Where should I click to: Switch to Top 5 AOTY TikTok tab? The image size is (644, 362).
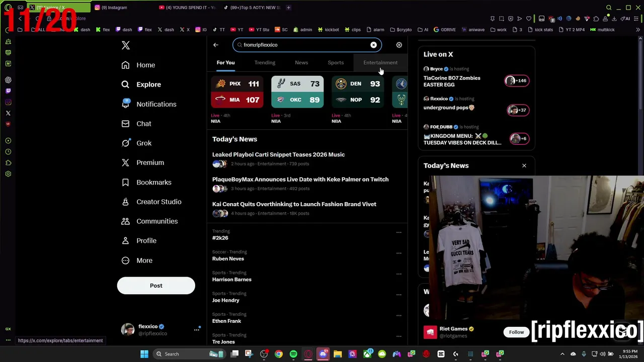(x=252, y=8)
